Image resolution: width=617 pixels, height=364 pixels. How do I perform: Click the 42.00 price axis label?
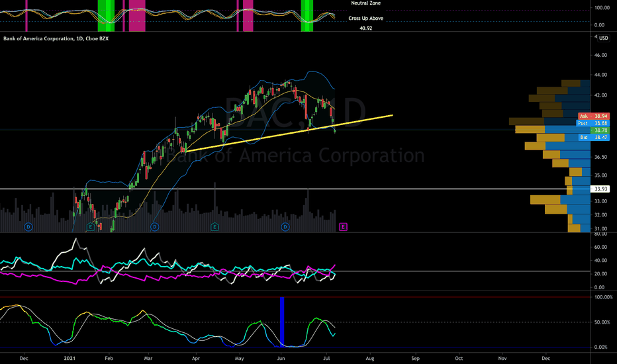(x=600, y=95)
